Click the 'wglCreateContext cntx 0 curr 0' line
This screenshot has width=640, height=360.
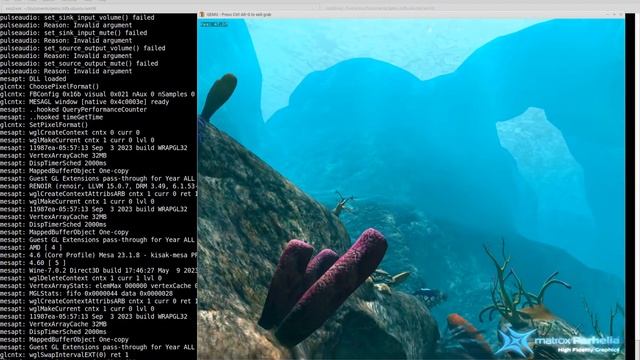pos(70,133)
